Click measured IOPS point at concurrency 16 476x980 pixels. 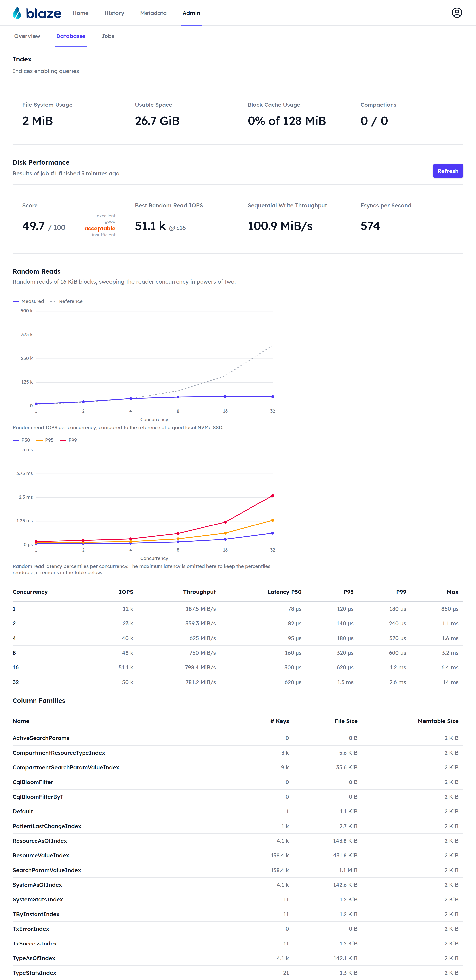[x=225, y=396]
